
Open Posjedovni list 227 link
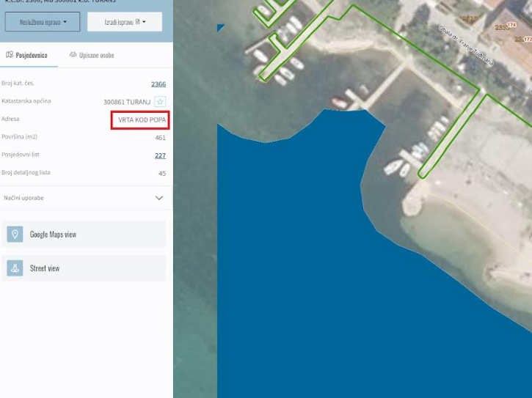click(159, 155)
